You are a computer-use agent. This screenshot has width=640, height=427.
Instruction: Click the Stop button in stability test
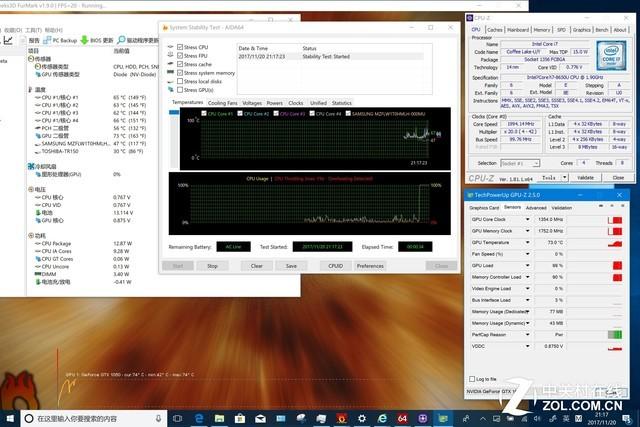click(212, 266)
